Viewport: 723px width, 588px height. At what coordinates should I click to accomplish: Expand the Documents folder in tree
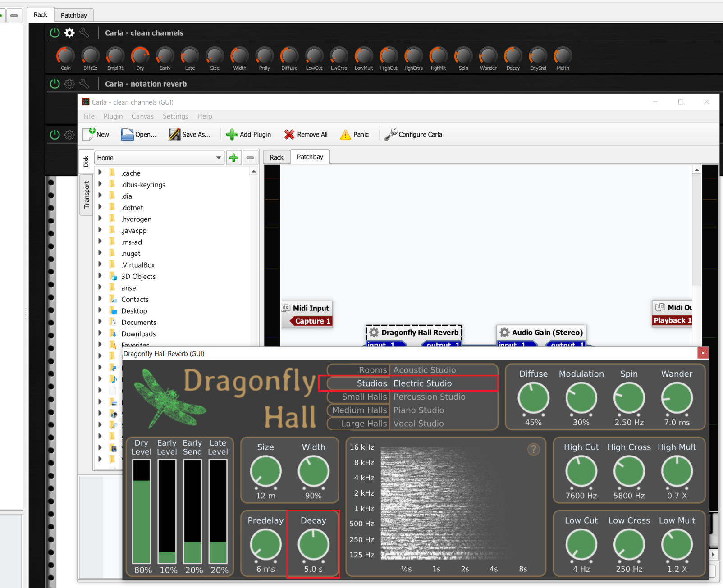pos(100,322)
